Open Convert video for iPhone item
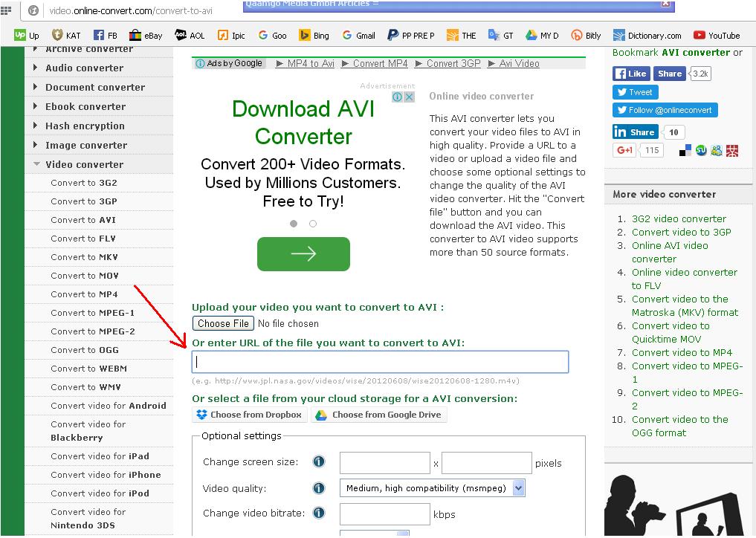Screen dimensions: 756x538 pyautogui.click(x=106, y=474)
